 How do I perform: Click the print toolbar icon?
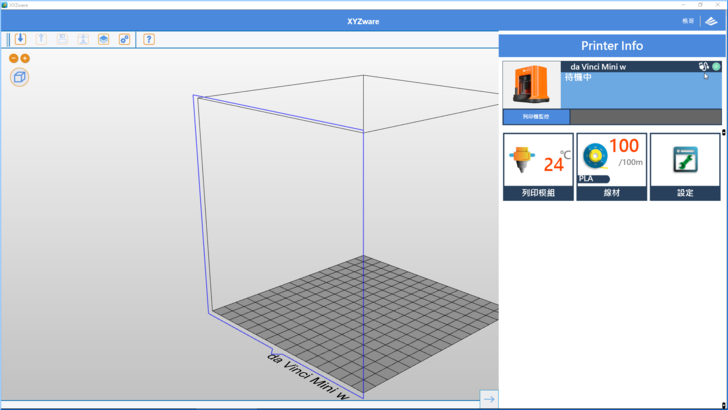83,39
